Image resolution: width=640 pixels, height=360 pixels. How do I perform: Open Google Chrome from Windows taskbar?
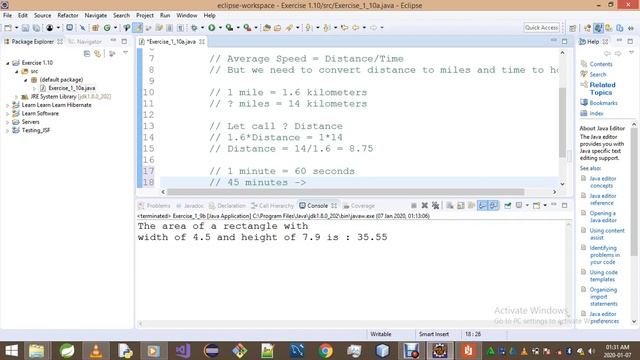click(325, 351)
